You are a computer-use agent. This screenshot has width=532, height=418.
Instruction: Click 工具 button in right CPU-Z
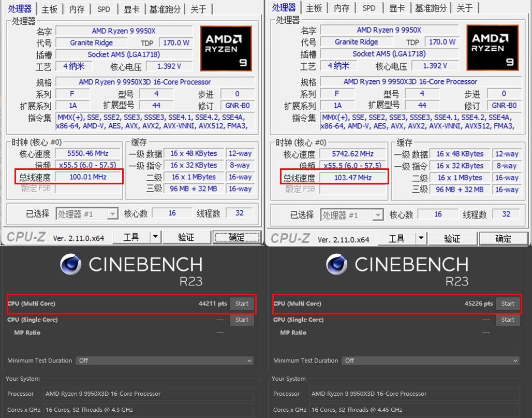396,238
